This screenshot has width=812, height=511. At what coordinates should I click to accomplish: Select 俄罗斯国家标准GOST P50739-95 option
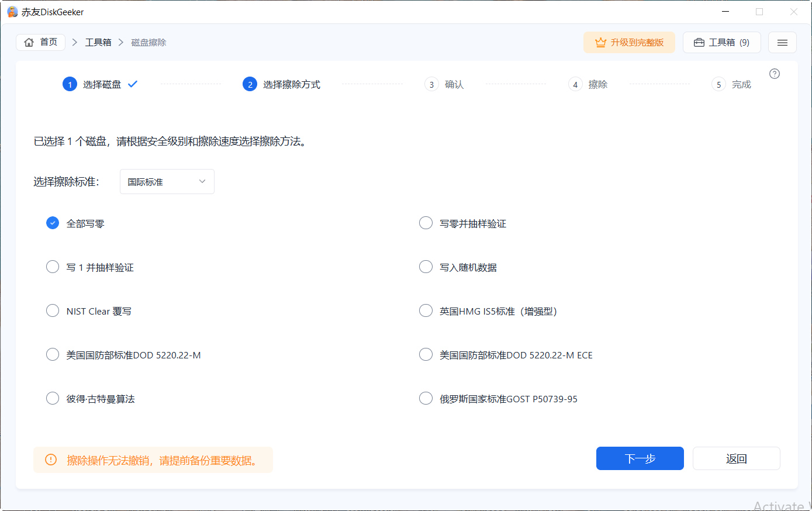426,399
